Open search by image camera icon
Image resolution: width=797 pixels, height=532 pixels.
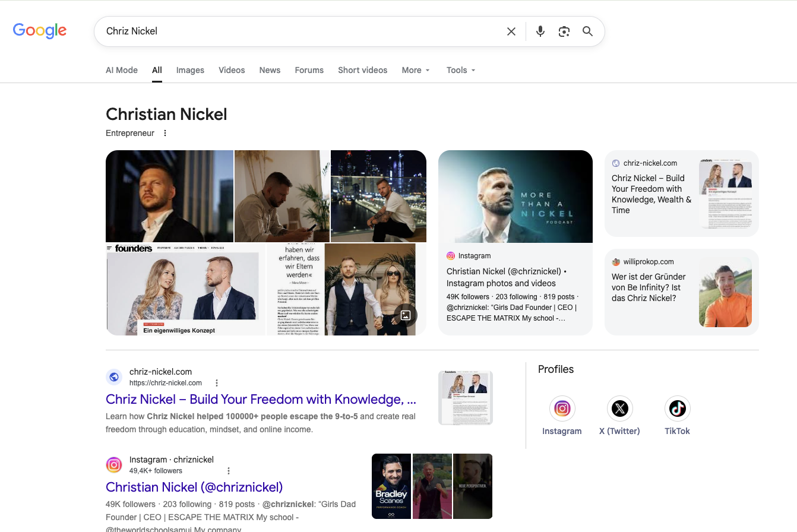pos(564,31)
